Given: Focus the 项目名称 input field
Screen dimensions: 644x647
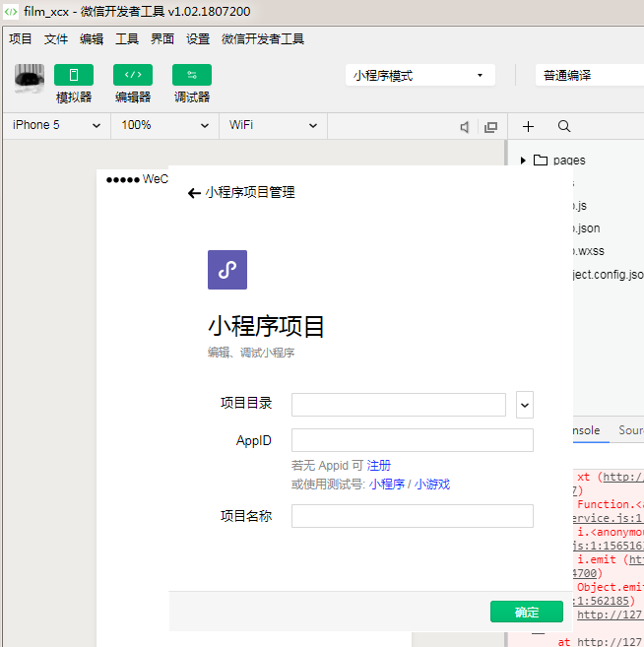Looking at the screenshot, I should pyautogui.click(x=413, y=516).
